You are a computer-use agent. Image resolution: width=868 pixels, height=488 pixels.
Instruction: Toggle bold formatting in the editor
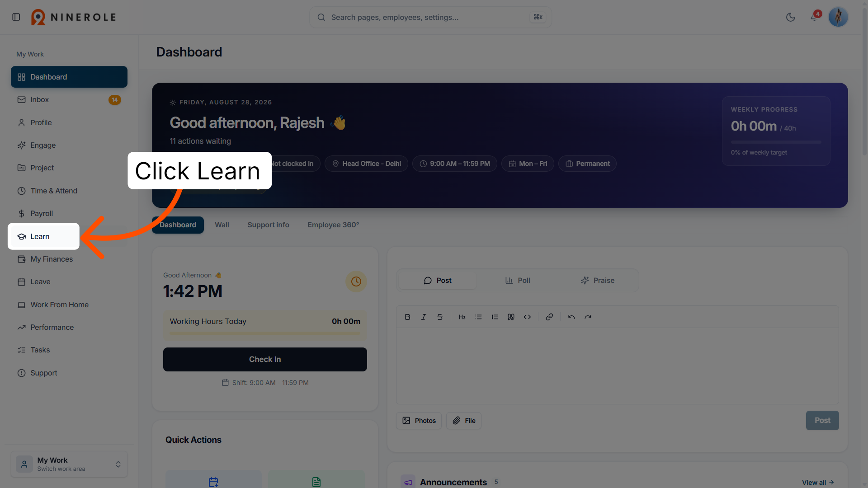pos(407,317)
